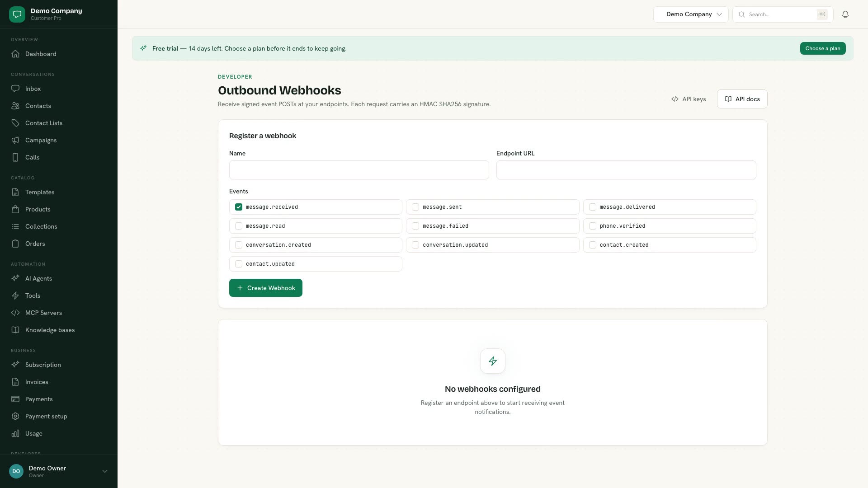This screenshot has width=868, height=488.
Task: Click the Inbox chat icon in sidebar
Action: (15, 89)
